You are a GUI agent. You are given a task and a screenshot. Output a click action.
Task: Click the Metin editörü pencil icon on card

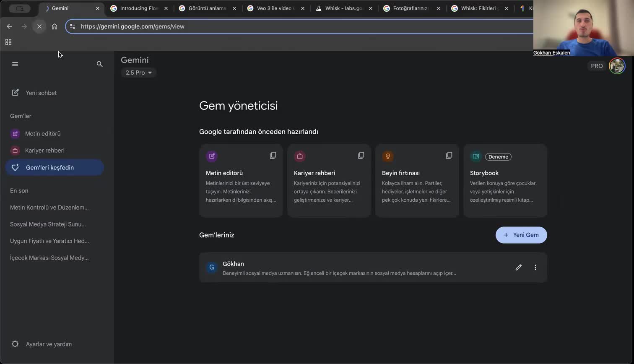click(212, 156)
